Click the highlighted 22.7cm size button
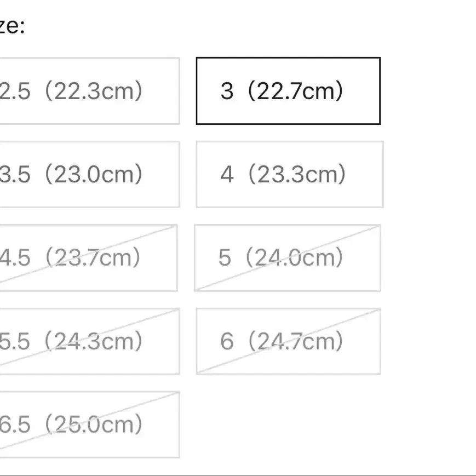The image size is (476, 476). tap(288, 91)
